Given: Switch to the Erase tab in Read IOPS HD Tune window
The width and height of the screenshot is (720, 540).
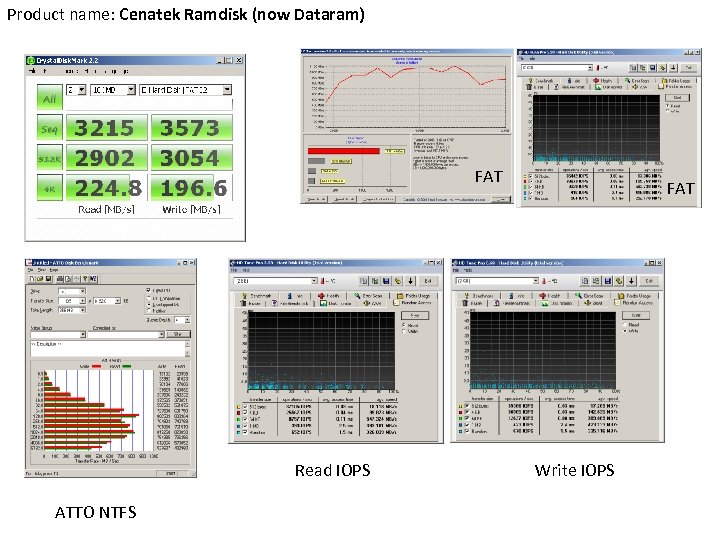Looking at the screenshot, I should pos(250,304).
